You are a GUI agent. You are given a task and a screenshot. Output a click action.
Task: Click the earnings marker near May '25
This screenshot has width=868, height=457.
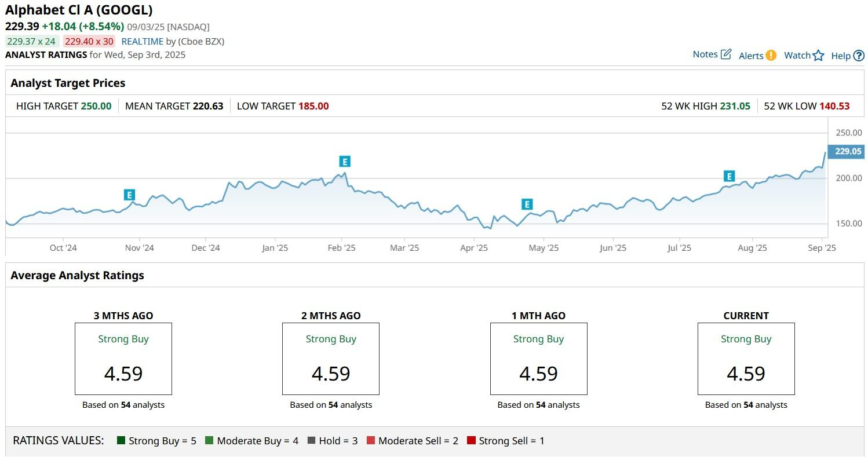527,204
